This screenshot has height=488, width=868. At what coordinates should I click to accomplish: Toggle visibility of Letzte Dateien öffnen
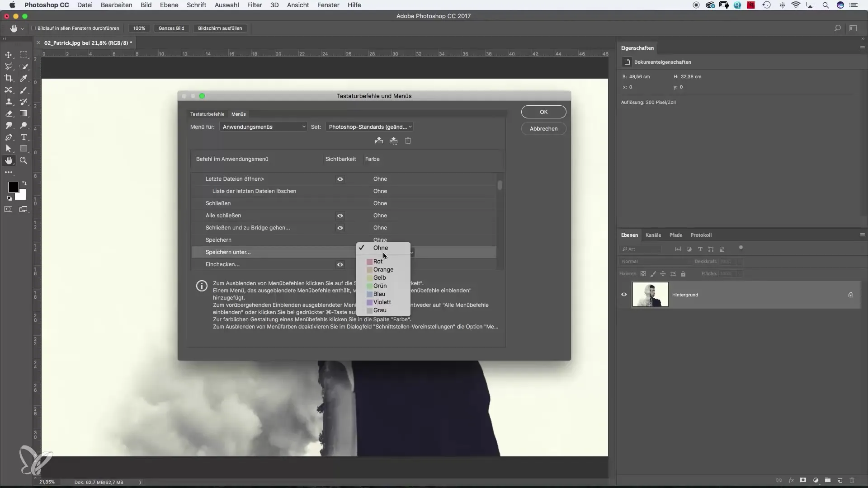340,179
